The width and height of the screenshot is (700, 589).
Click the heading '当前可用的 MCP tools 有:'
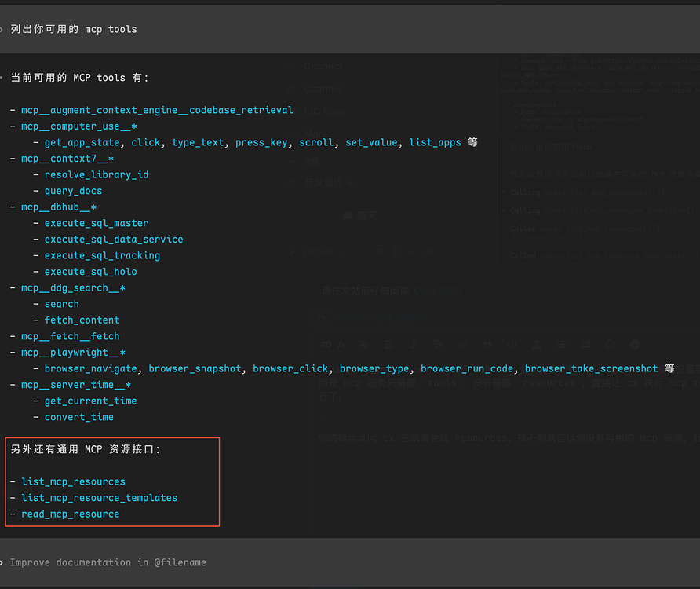tap(79, 77)
